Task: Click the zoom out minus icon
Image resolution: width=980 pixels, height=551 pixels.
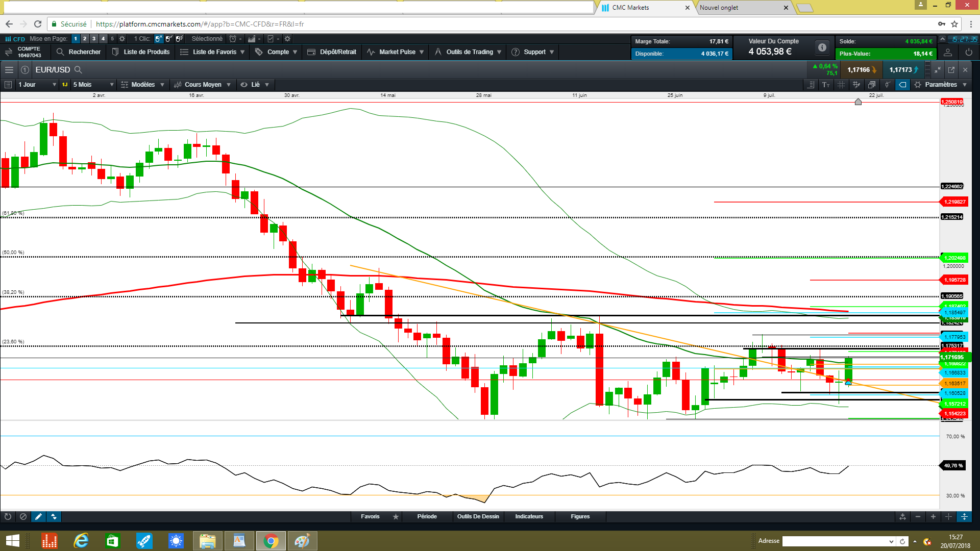Action: coord(918,517)
